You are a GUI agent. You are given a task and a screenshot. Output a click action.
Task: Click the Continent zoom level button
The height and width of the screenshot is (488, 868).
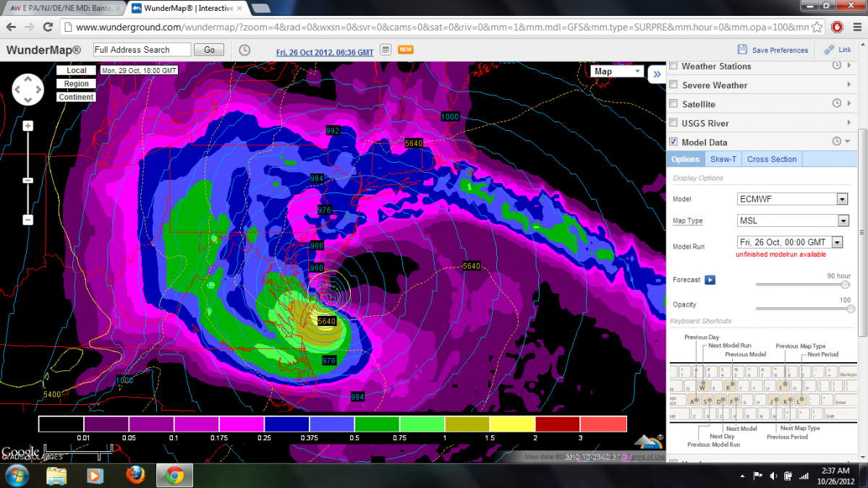[x=77, y=97]
